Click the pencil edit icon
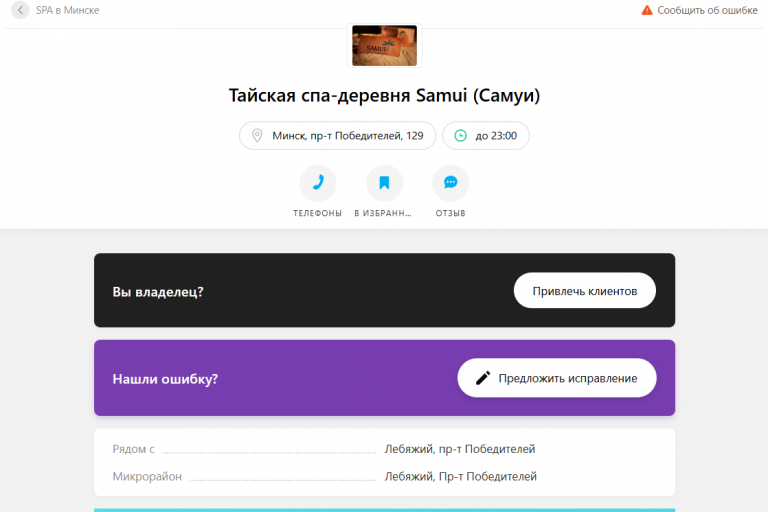The width and height of the screenshot is (768, 512). [483, 378]
